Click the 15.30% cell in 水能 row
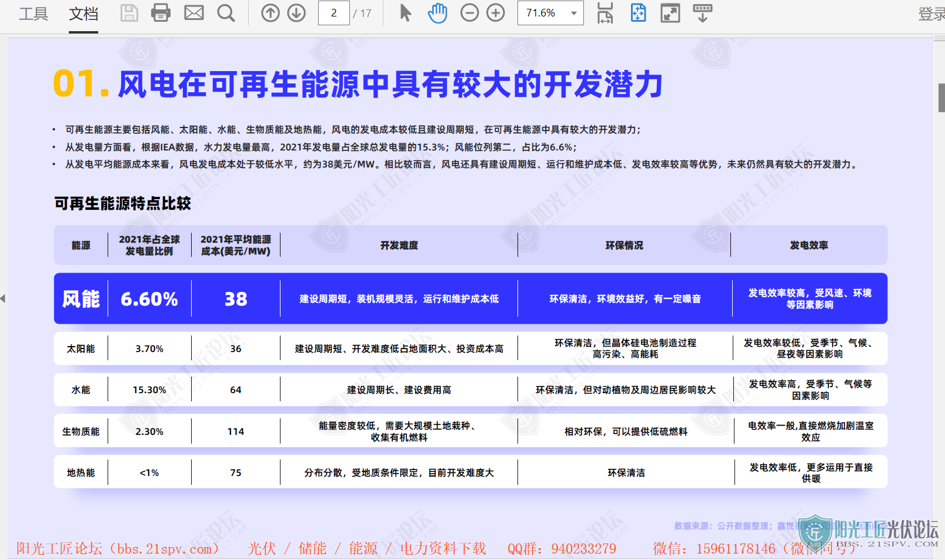 pyautogui.click(x=149, y=390)
